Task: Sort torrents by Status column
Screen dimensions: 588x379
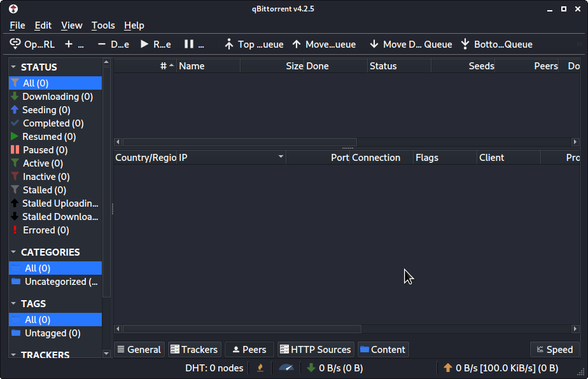Action: (x=400, y=66)
